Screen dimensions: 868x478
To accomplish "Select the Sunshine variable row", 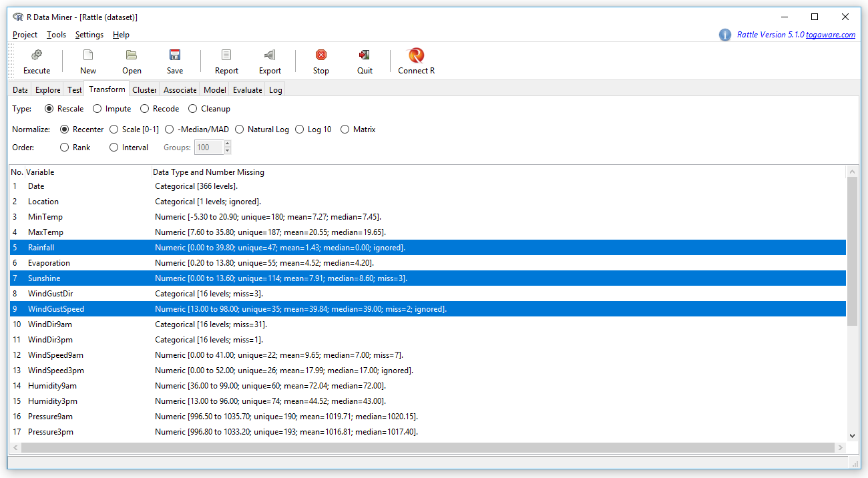I will point(267,278).
